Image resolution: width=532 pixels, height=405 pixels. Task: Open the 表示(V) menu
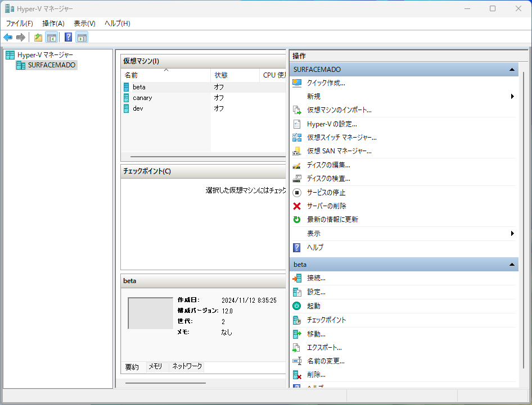click(84, 24)
